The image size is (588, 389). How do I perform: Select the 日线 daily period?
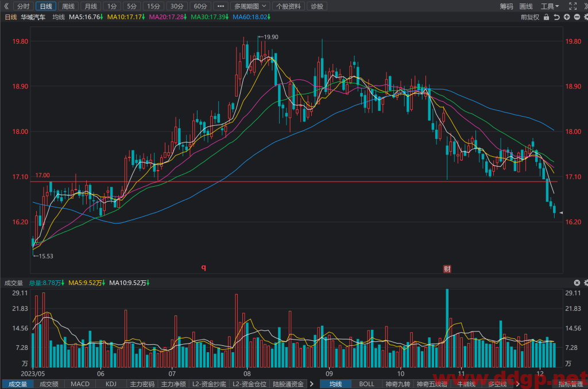pos(46,6)
